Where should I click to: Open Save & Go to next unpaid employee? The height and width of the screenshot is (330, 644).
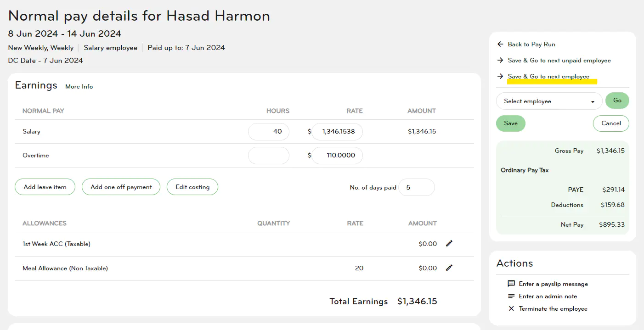[x=559, y=60]
